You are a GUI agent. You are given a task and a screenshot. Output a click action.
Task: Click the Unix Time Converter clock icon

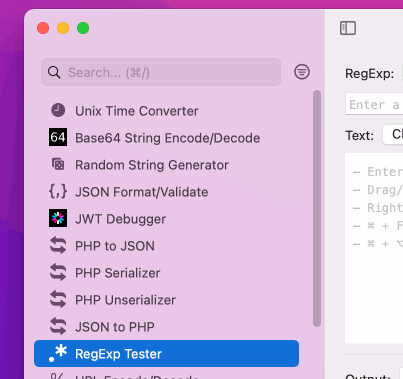tap(58, 110)
